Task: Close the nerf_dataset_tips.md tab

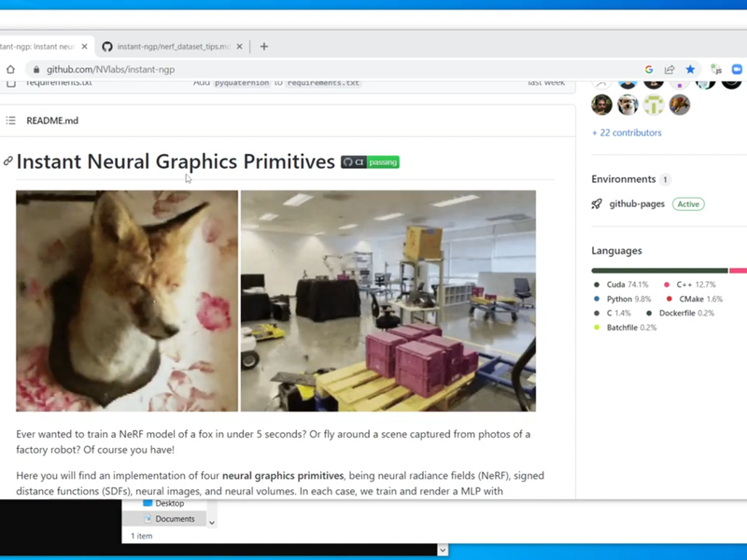Action: [x=239, y=46]
